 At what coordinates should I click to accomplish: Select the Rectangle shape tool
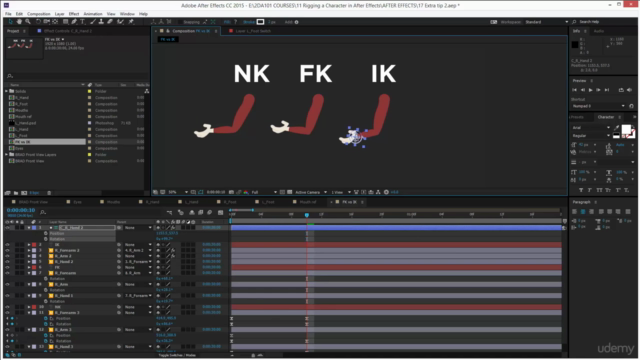tap(65, 22)
